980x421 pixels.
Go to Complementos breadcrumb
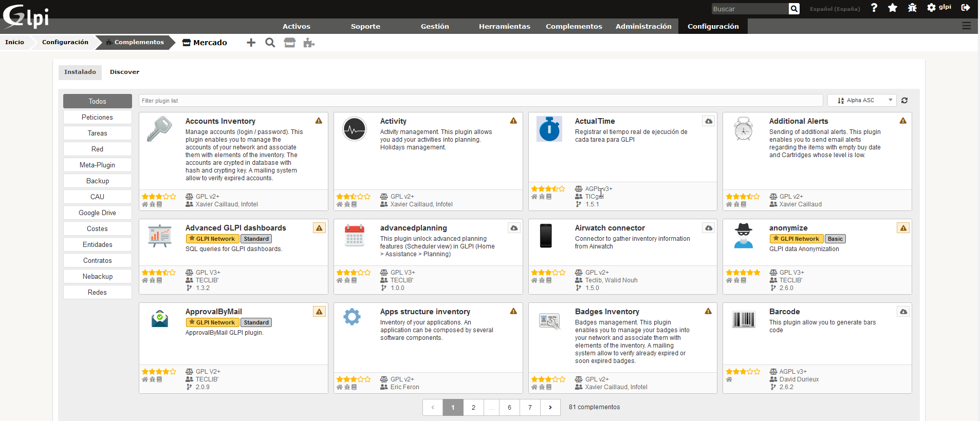pos(135,42)
